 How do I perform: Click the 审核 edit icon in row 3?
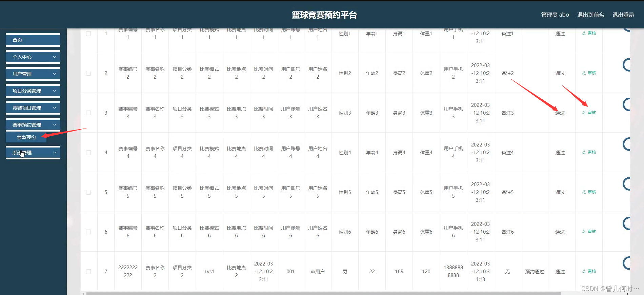[584, 113]
